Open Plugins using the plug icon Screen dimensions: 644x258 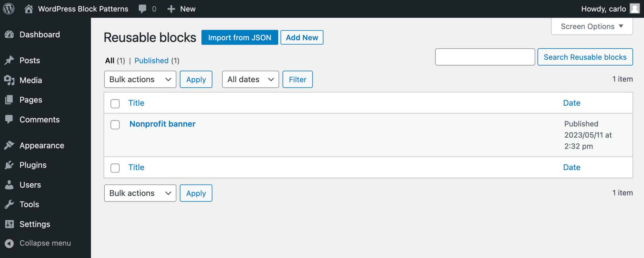[9, 165]
